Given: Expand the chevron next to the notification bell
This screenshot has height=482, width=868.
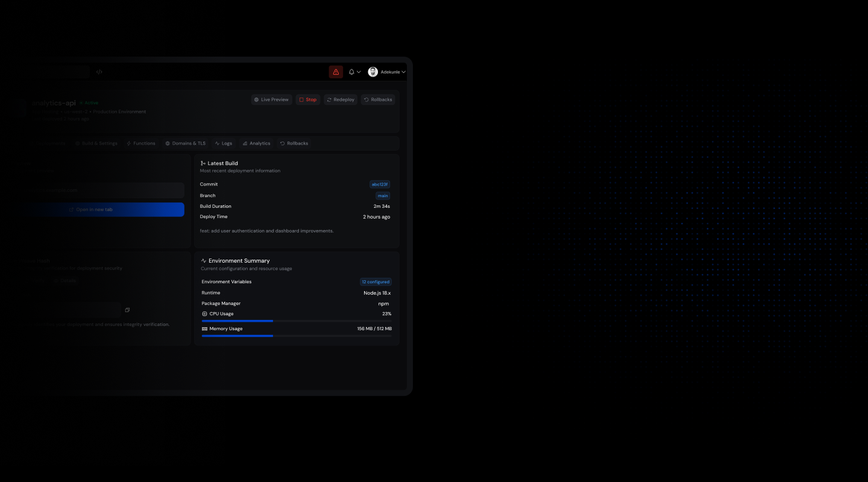Looking at the screenshot, I should tap(358, 72).
